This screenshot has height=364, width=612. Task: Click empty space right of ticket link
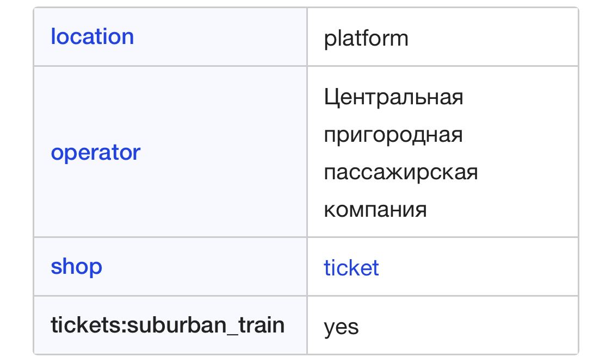478,268
